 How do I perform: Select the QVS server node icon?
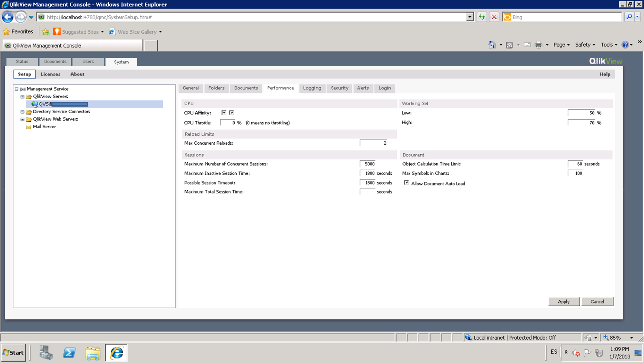(35, 104)
